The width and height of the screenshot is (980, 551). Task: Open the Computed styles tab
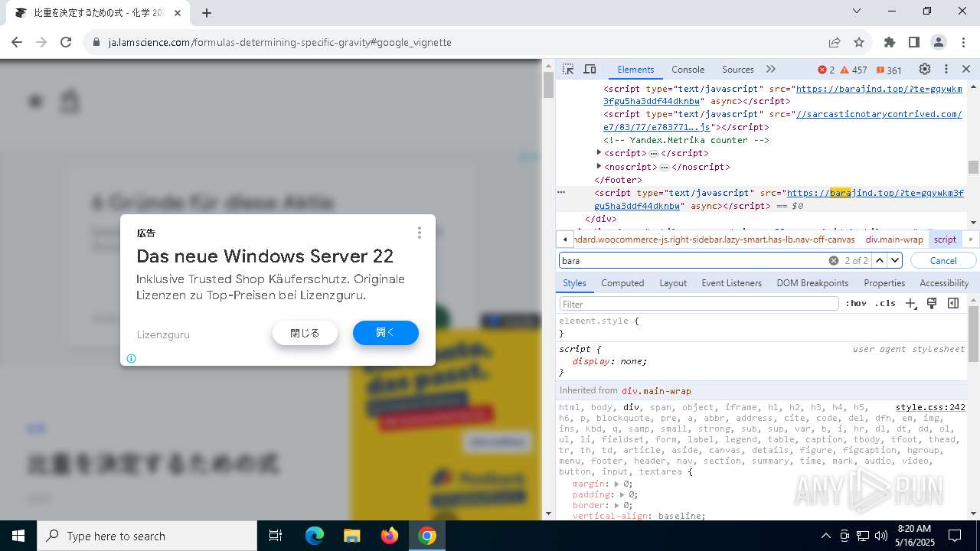pos(622,283)
